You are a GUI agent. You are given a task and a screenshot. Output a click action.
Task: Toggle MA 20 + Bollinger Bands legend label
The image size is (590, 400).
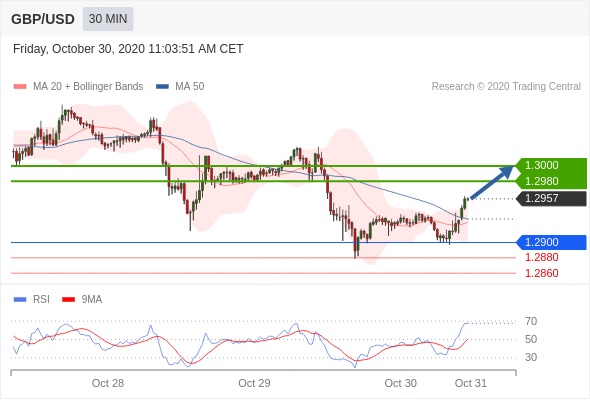[x=88, y=87]
